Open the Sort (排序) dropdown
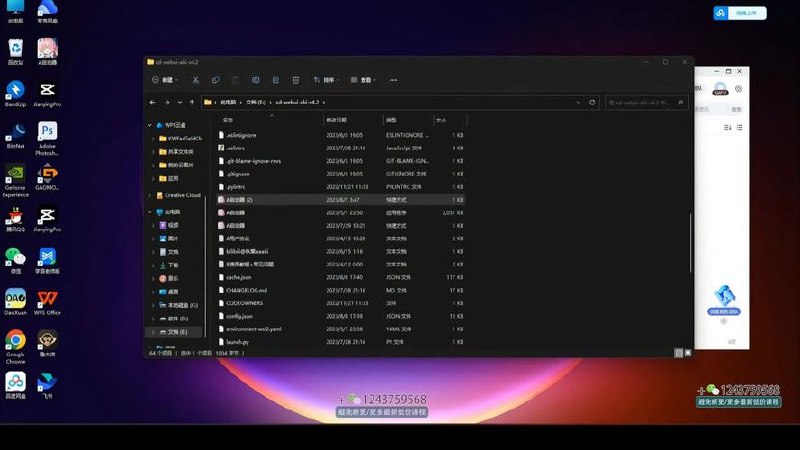The width and height of the screenshot is (800, 450). click(x=326, y=80)
